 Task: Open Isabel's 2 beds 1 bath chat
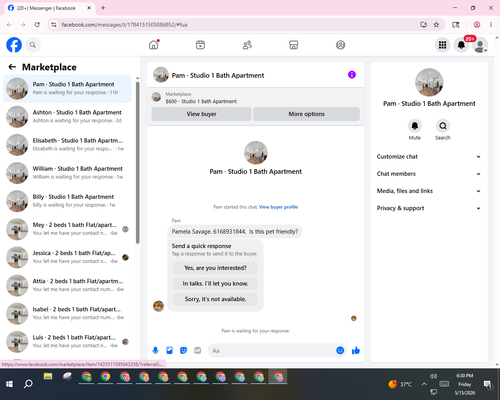point(67,313)
